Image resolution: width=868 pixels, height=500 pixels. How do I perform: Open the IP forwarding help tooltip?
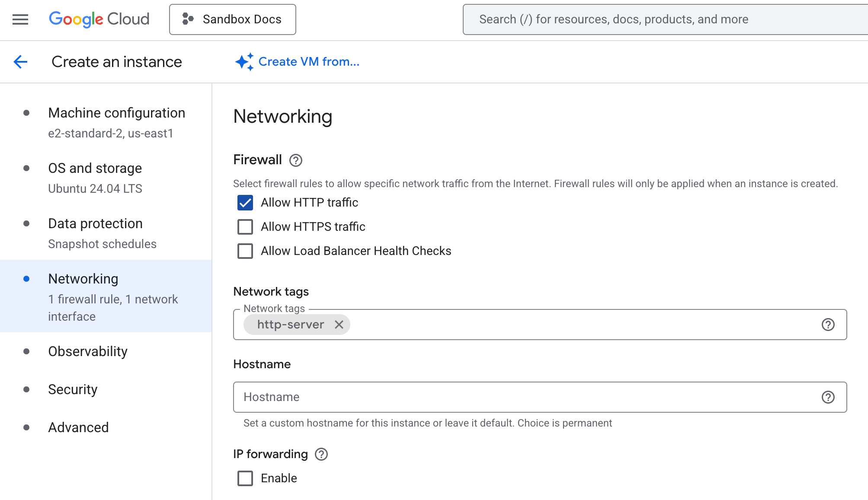(x=320, y=454)
